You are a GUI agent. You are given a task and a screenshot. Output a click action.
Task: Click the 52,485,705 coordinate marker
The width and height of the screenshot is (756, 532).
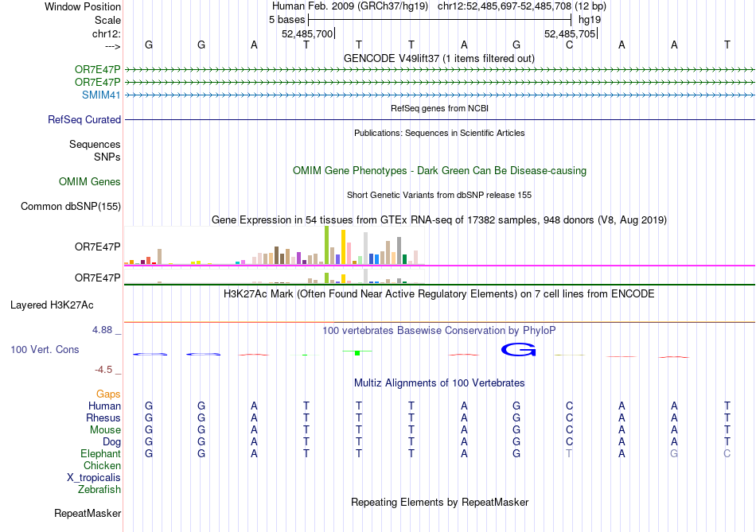click(x=571, y=33)
